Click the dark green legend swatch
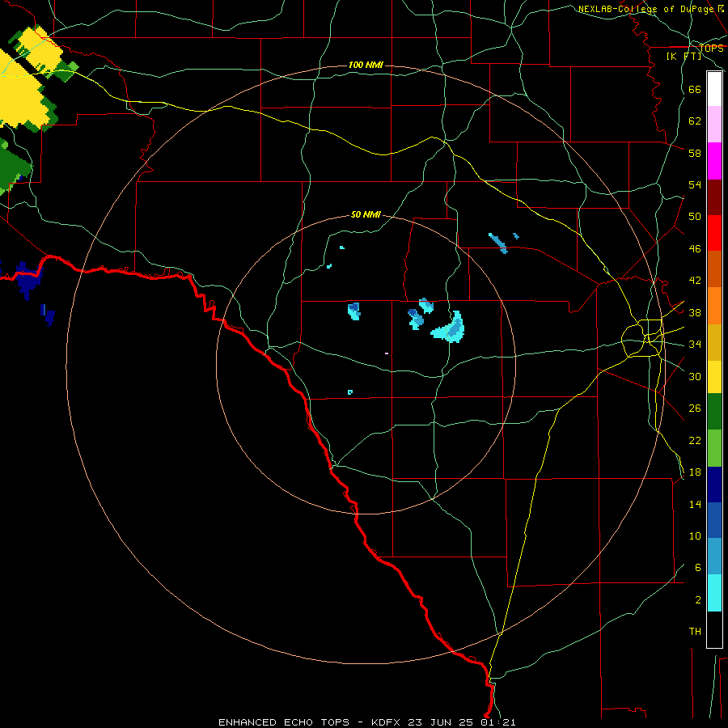 [714, 412]
